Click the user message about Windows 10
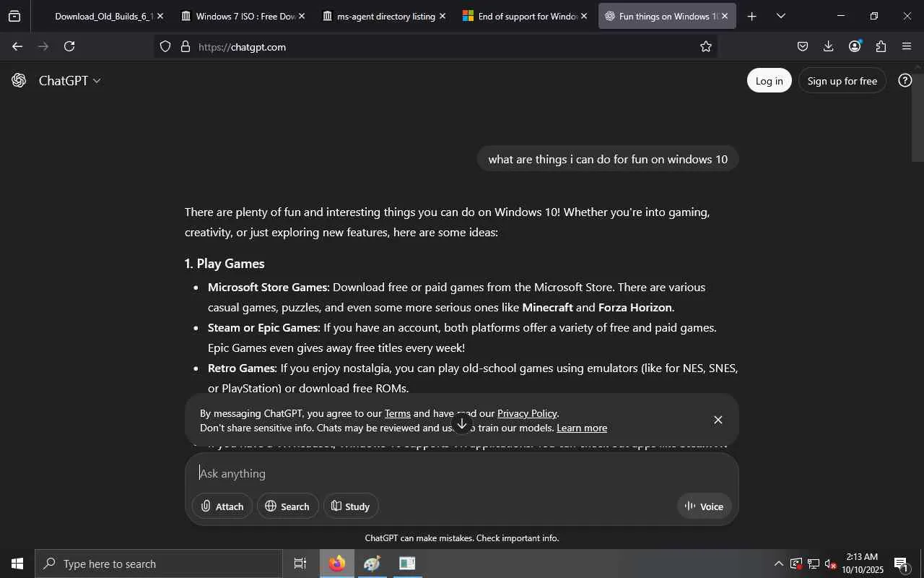Image resolution: width=924 pixels, height=578 pixels. click(608, 159)
